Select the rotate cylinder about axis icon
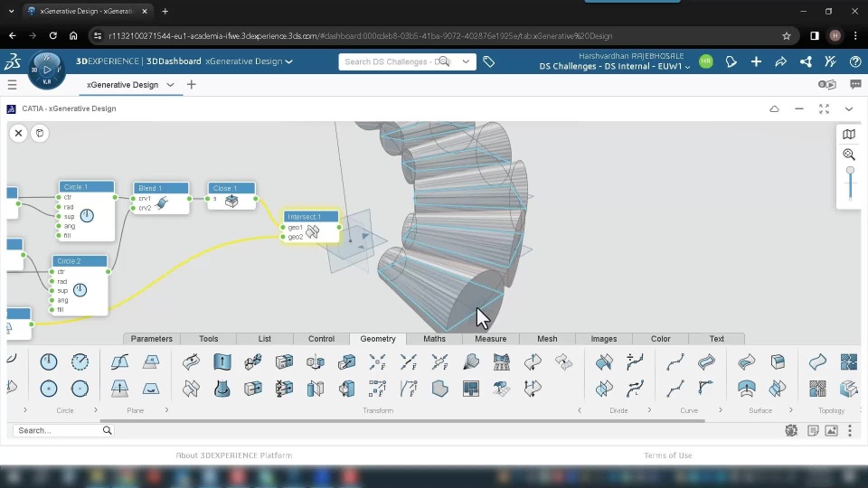868x488 pixels. tap(316, 361)
